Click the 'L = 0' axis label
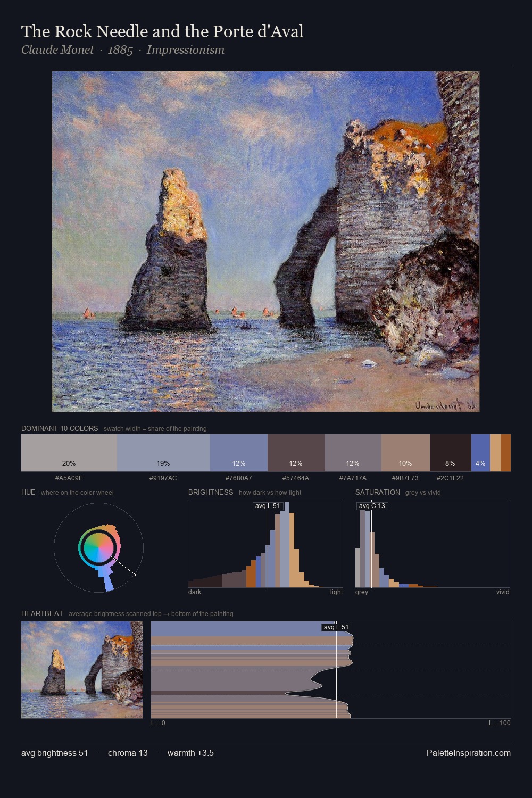 click(158, 723)
